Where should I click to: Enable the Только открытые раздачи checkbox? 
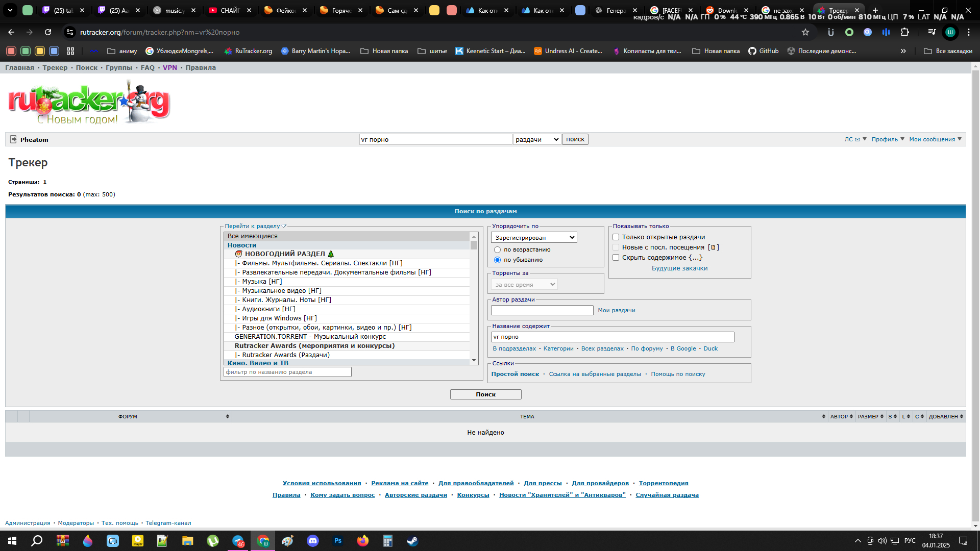(616, 237)
